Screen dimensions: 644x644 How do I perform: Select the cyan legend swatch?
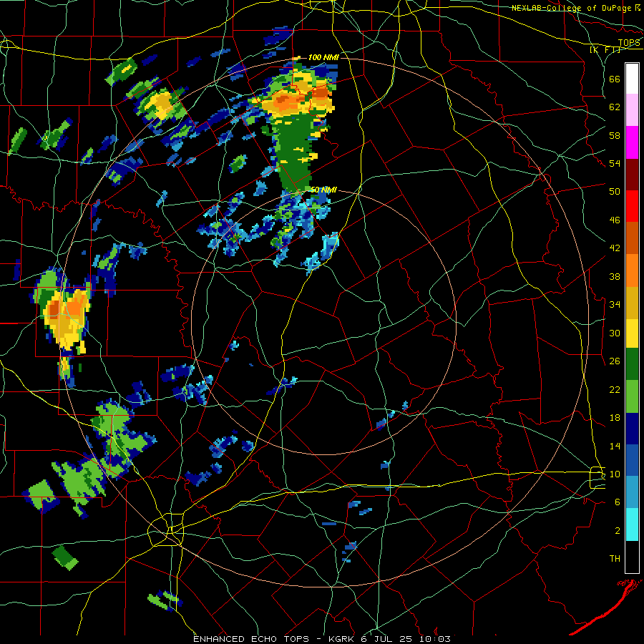point(632,525)
